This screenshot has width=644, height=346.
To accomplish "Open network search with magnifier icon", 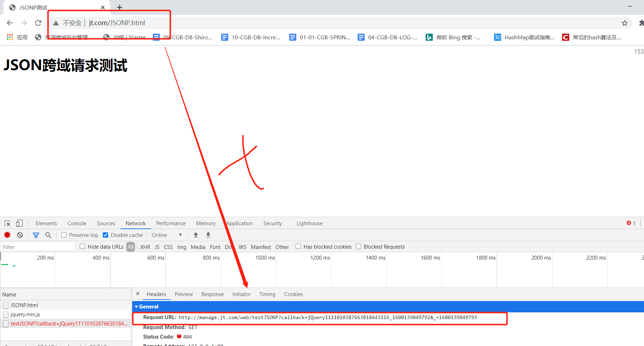I will pyautogui.click(x=48, y=235).
